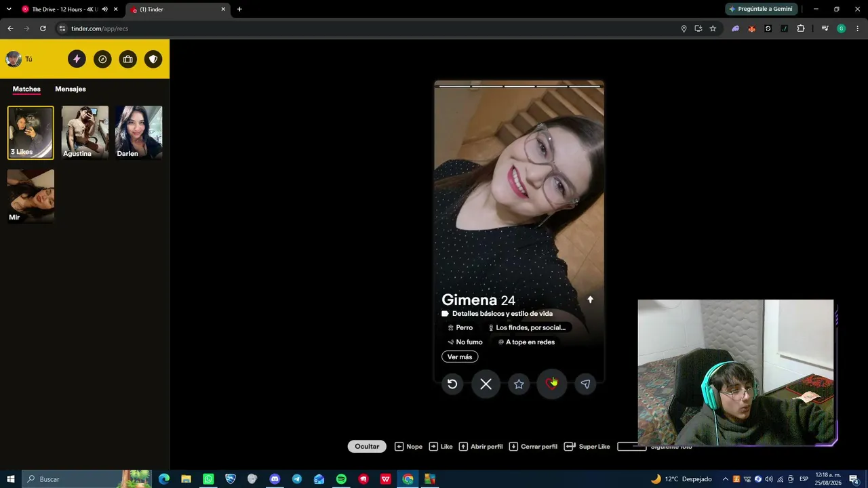
Task: Open the Extensions puzzle icon
Action: tap(801, 28)
